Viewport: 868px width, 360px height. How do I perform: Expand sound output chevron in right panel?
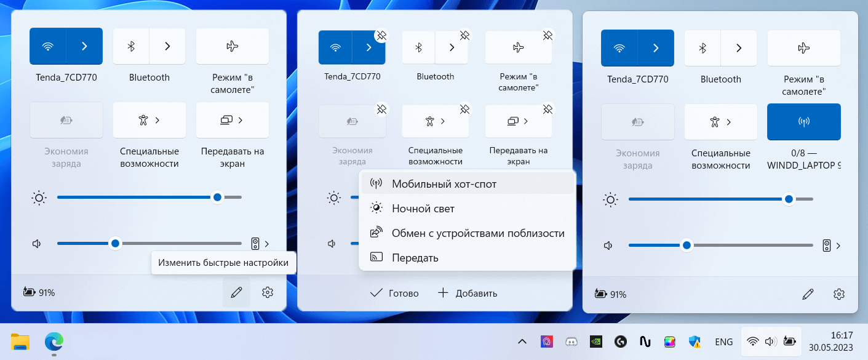point(838,246)
